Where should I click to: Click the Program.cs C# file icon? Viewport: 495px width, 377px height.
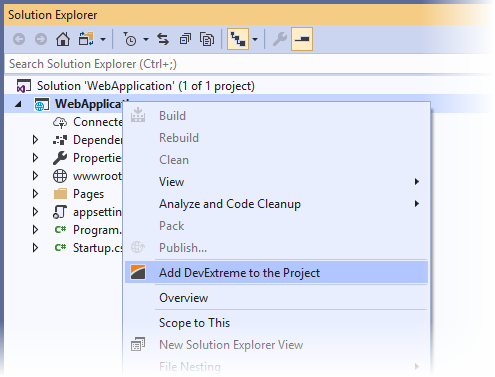(60, 230)
